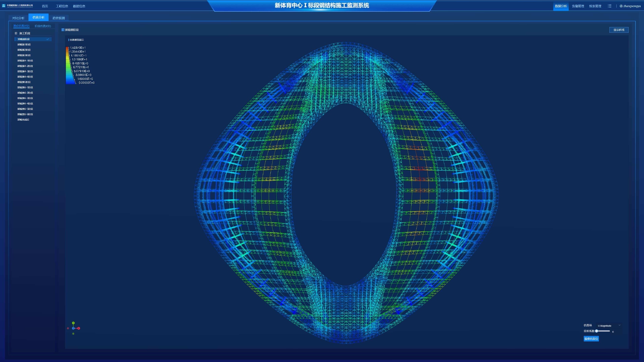
Task: Select the 卸载完成后 stage
Action: tap(23, 120)
